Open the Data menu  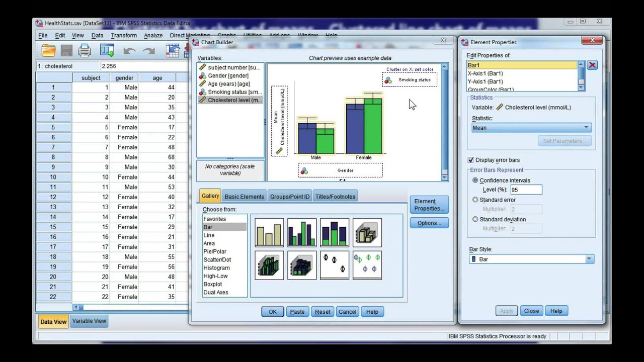(x=97, y=36)
